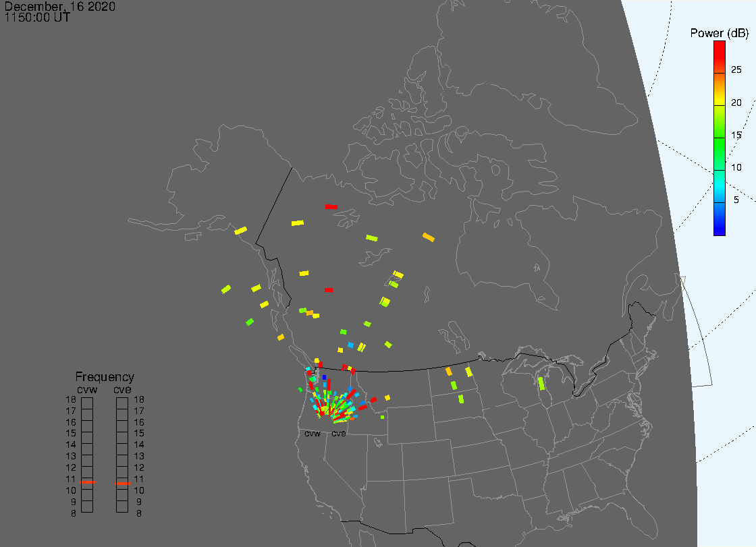
Task: Click the top cell of cvw frequency column
Action: click(x=87, y=403)
